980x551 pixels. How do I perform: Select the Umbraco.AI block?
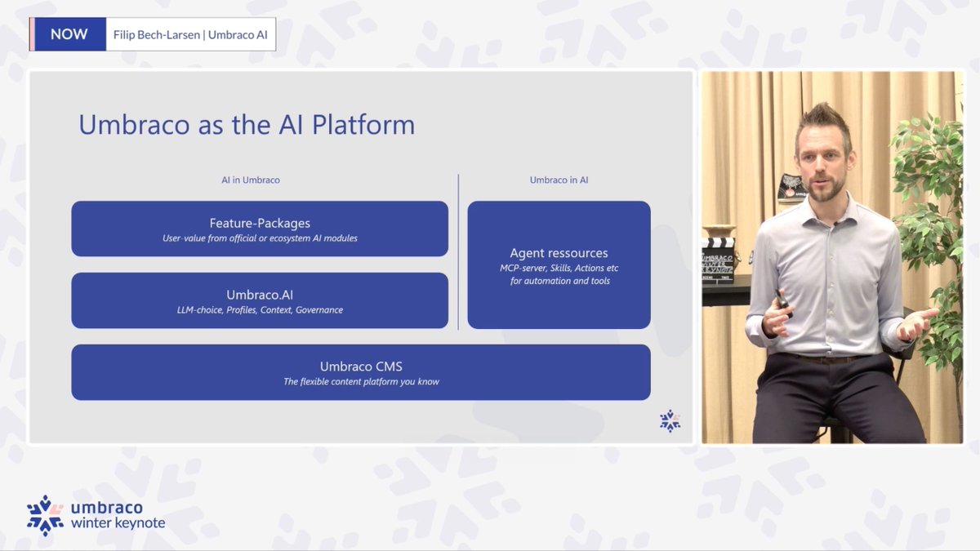[x=260, y=300]
